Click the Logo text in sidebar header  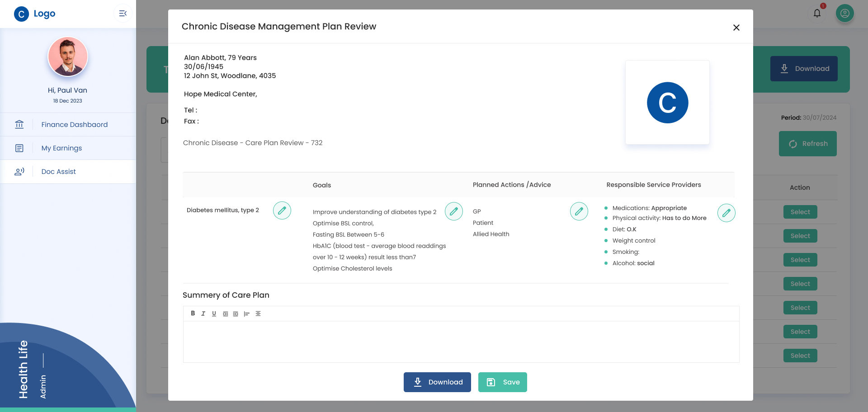point(44,14)
